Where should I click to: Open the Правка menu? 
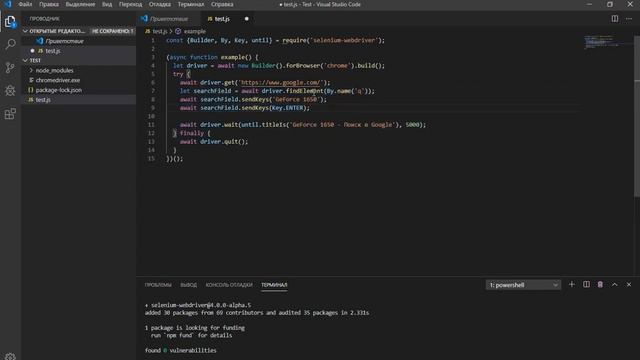pos(49,4)
